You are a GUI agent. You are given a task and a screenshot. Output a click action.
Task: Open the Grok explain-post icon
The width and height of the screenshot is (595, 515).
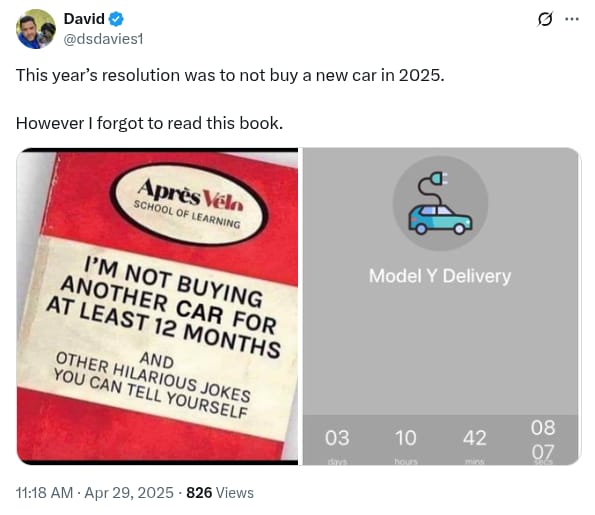545,19
